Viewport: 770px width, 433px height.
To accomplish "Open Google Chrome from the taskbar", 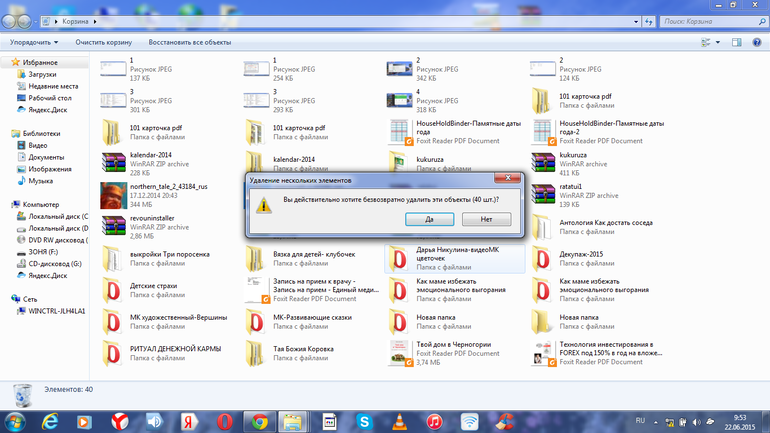I will click(259, 420).
